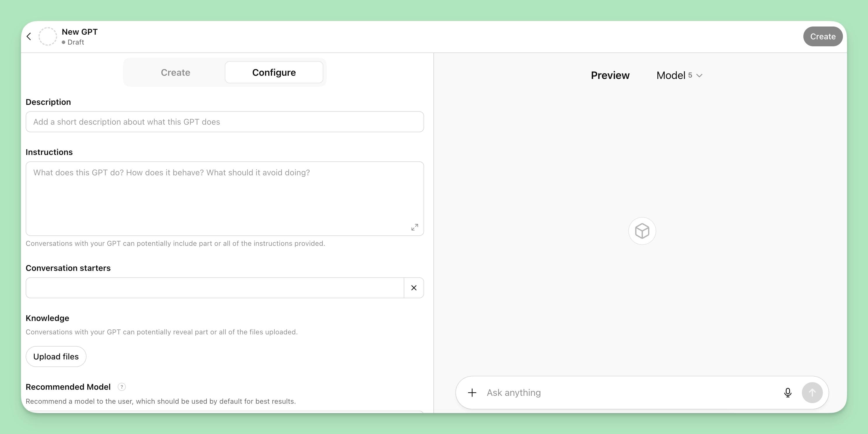Click the Description input field
The image size is (868, 434).
point(225,122)
